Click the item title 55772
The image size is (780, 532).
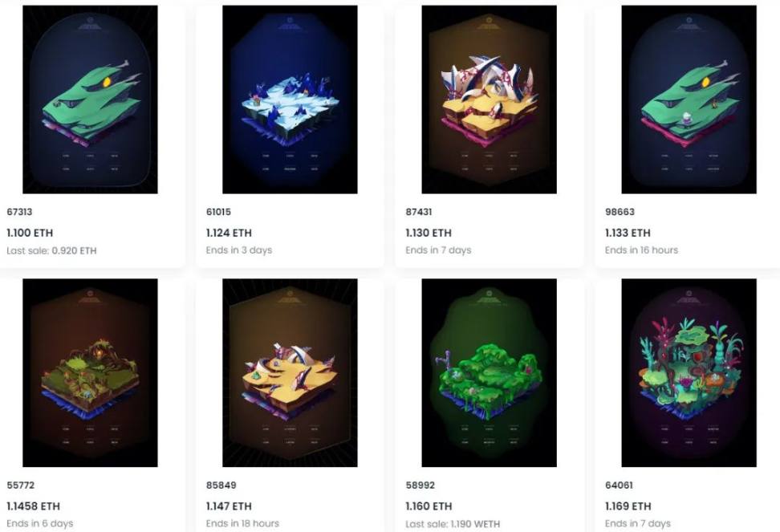click(20, 485)
